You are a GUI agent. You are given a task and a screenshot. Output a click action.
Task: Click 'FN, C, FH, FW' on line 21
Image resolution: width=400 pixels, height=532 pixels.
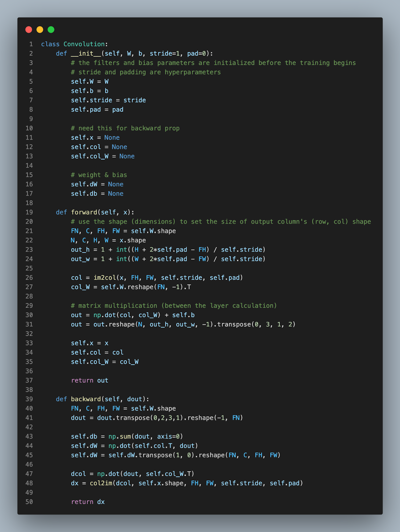[x=96, y=231]
